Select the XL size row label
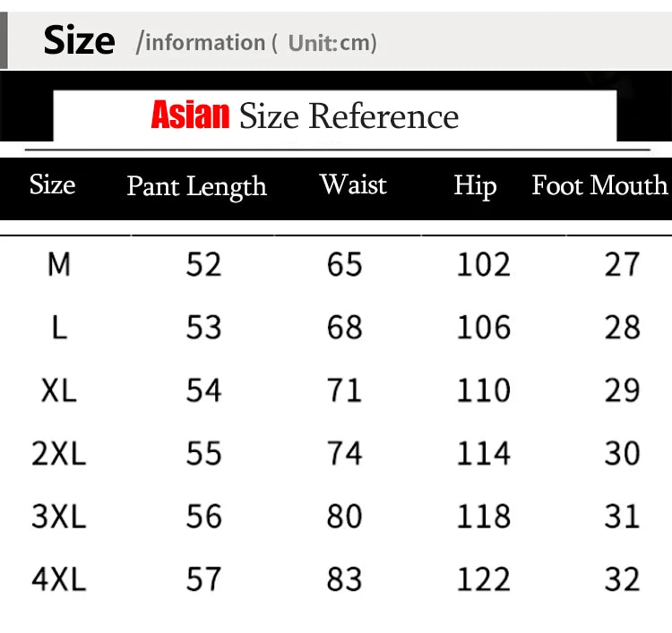The height and width of the screenshot is (633, 672). click(x=59, y=390)
